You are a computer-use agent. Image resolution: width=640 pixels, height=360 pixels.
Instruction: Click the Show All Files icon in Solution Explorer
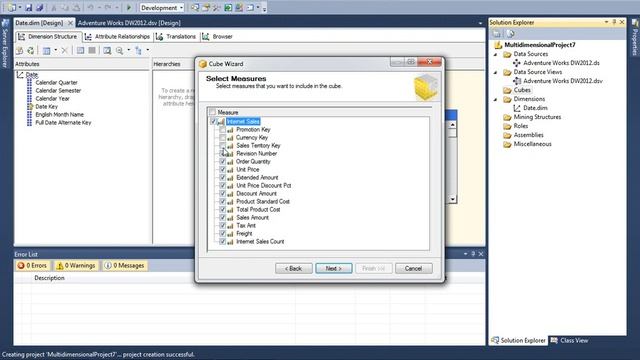[510, 34]
